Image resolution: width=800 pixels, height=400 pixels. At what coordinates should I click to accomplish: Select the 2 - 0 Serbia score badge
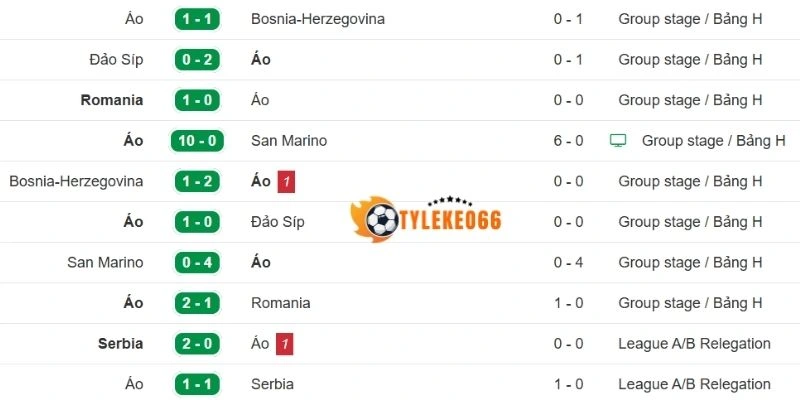pyautogui.click(x=199, y=344)
